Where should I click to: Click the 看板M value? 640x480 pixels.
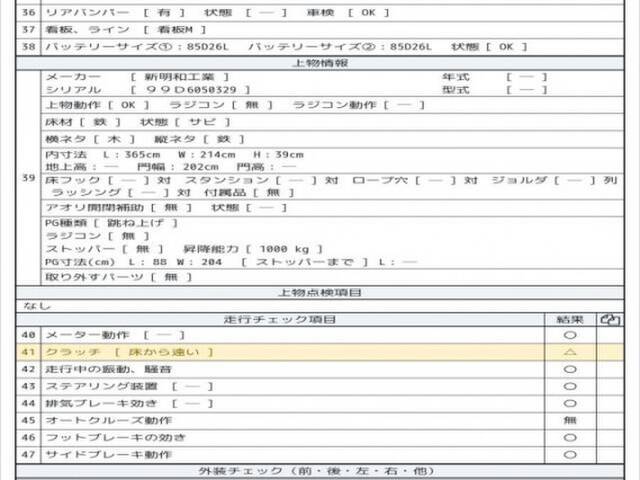coord(175,30)
